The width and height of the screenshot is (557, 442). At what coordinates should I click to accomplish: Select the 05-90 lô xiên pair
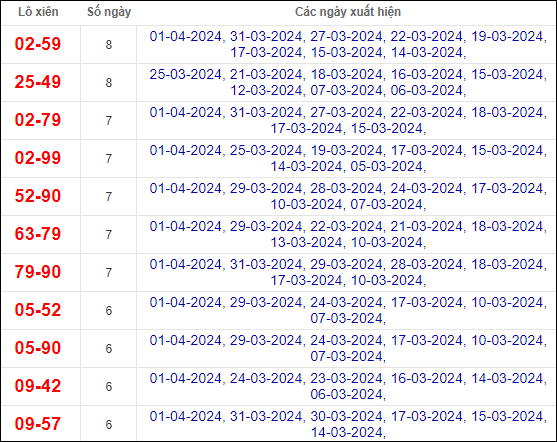point(38,348)
